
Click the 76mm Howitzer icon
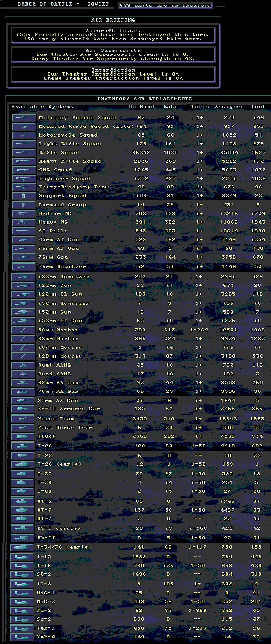coord(23,267)
